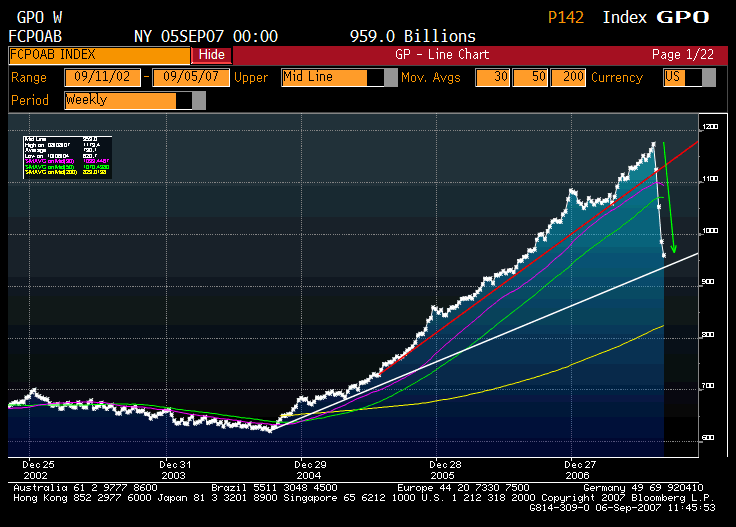Open the Currency US dropdown

coord(680,77)
